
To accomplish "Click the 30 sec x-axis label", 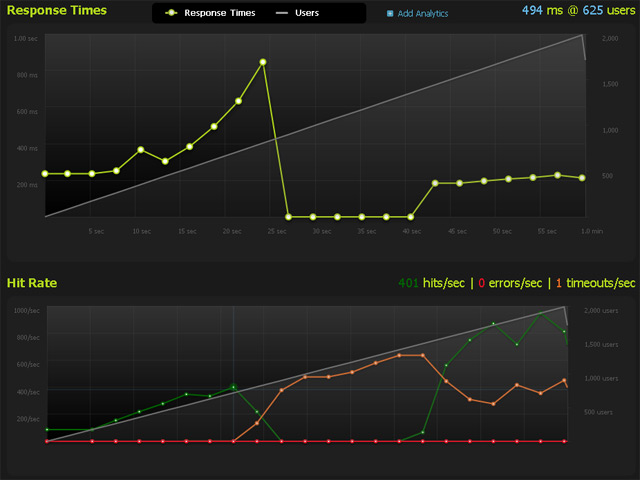I will [x=322, y=231].
